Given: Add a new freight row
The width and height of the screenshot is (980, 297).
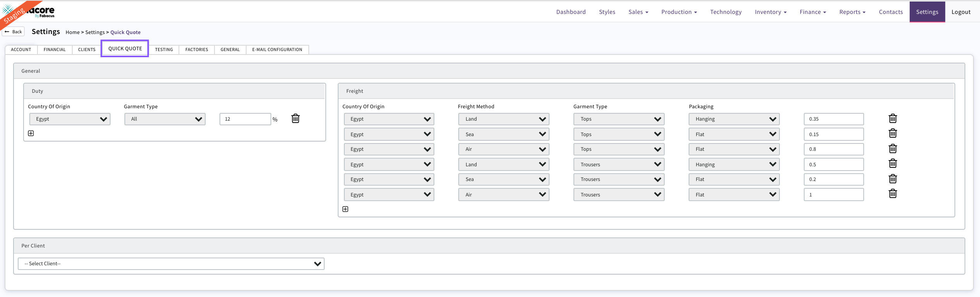Looking at the screenshot, I should coord(345,209).
